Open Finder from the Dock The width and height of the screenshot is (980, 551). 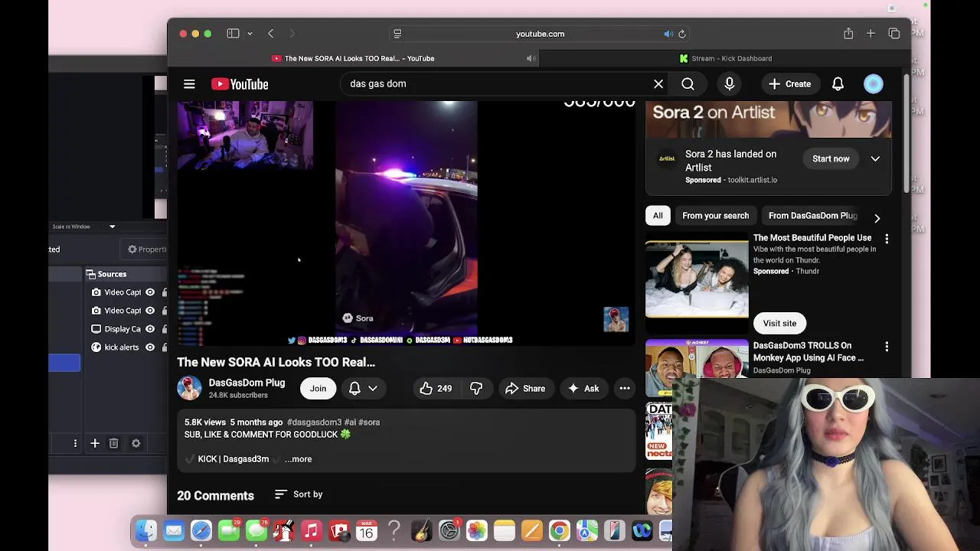146,530
